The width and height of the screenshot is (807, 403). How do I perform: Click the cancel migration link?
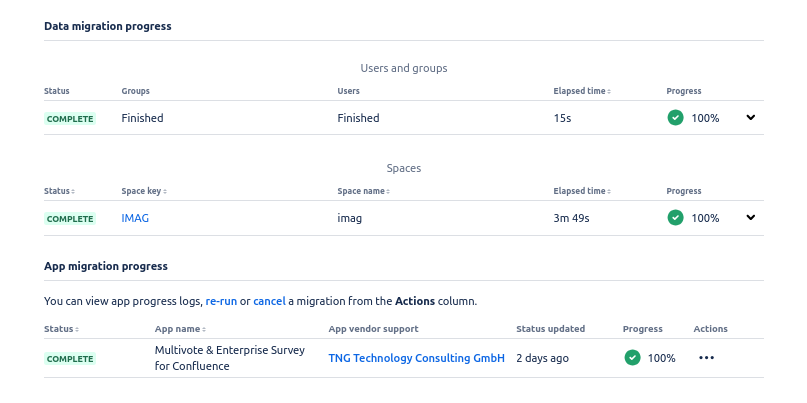[269, 301]
